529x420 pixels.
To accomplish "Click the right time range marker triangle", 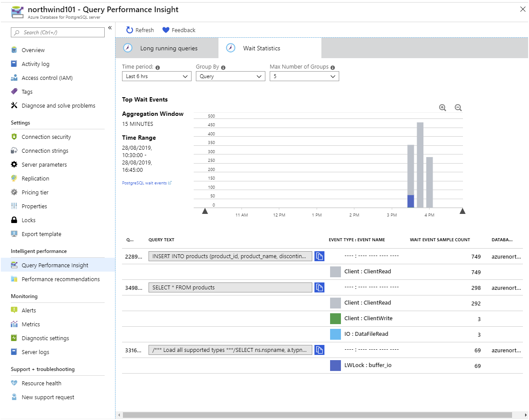I will click(463, 211).
